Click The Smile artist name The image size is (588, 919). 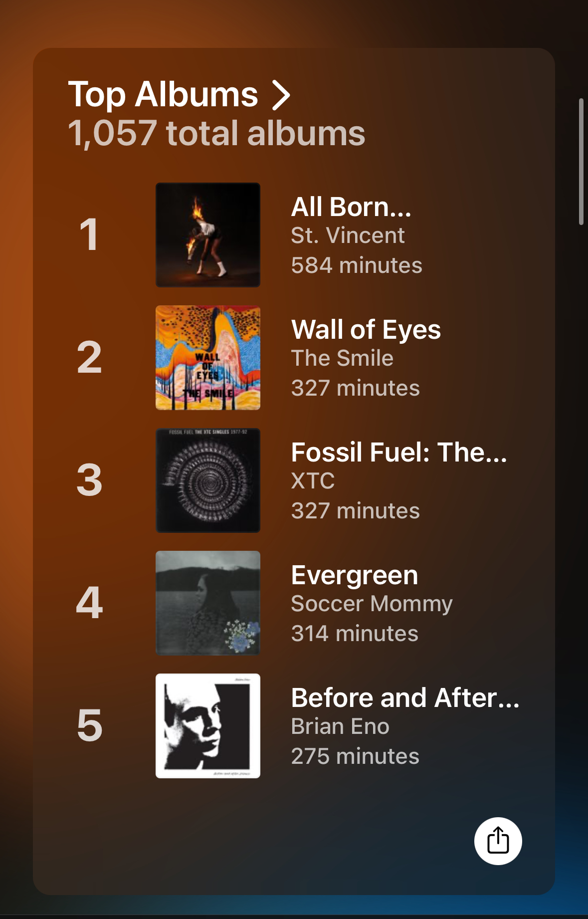342,358
